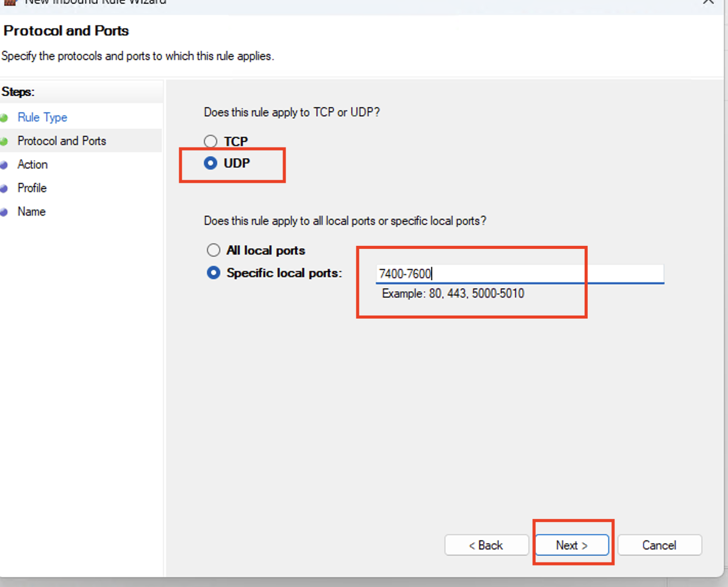
Task: Go to the Protocol and Ports step
Action: tap(61, 141)
